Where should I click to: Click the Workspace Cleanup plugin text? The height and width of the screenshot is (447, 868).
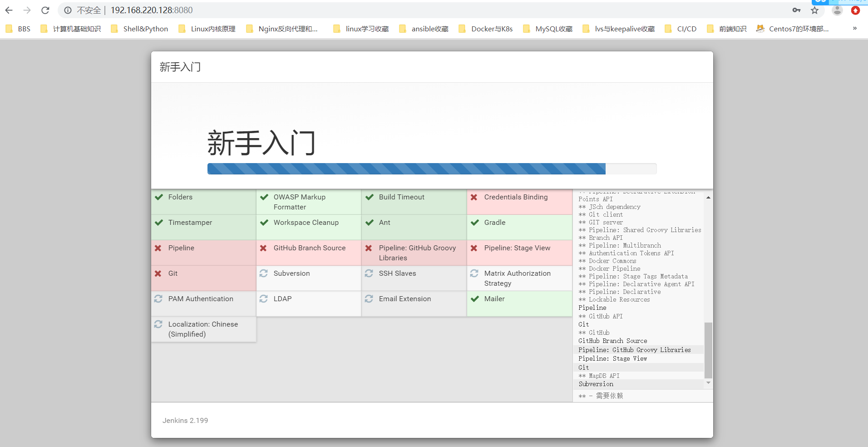[x=306, y=223]
